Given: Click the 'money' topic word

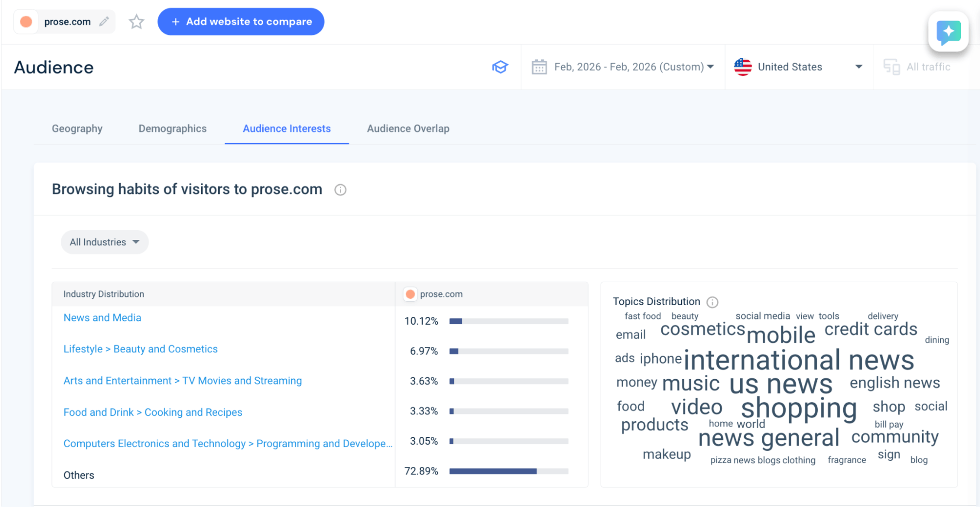Looking at the screenshot, I should pos(636,383).
